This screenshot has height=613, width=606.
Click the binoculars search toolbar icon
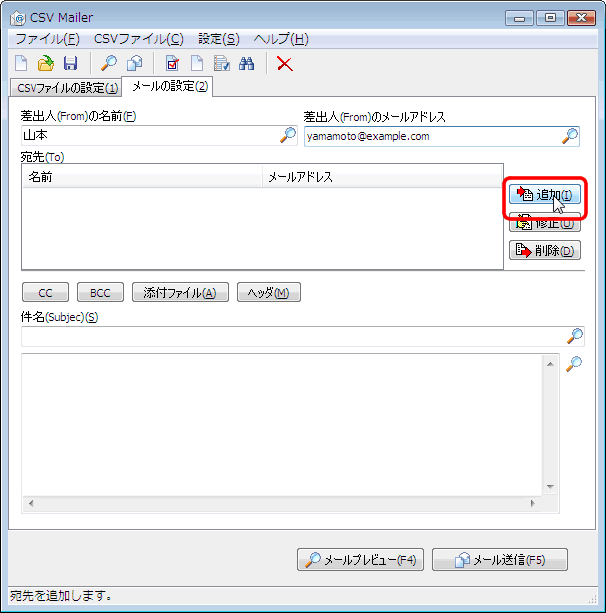pos(247,64)
